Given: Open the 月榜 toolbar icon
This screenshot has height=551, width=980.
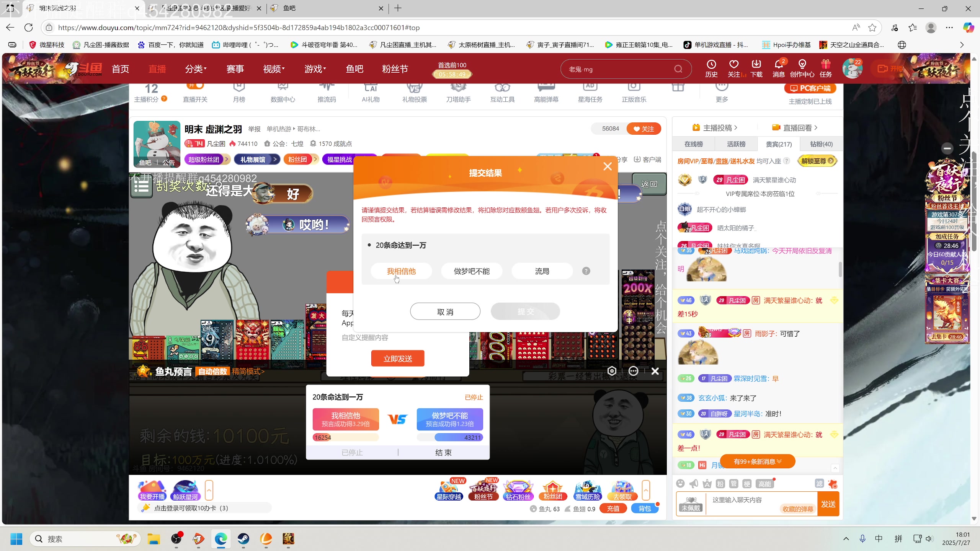Looking at the screenshot, I should (x=239, y=93).
